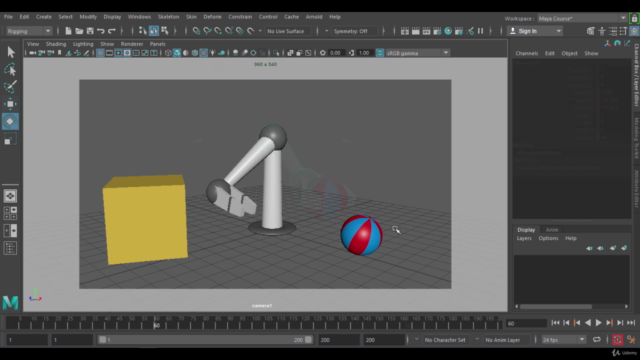Toggle the Auto Keyframe button
The width and height of the screenshot is (640, 360).
pyautogui.click(x=618, y=340)
